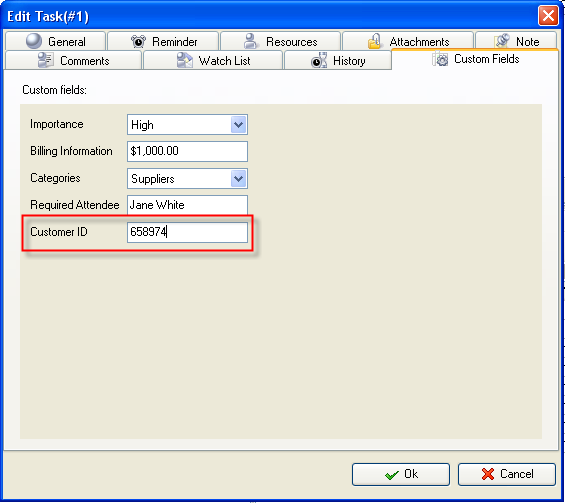Screen dimensions: 565x503
Task: Click the padlock Attachments icon
Action: point(374,41)
